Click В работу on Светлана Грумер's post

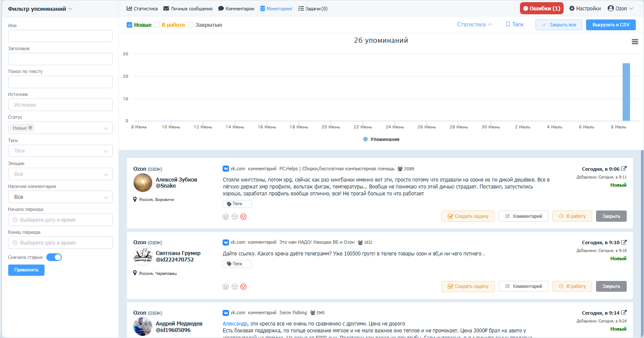click(572, 286)
